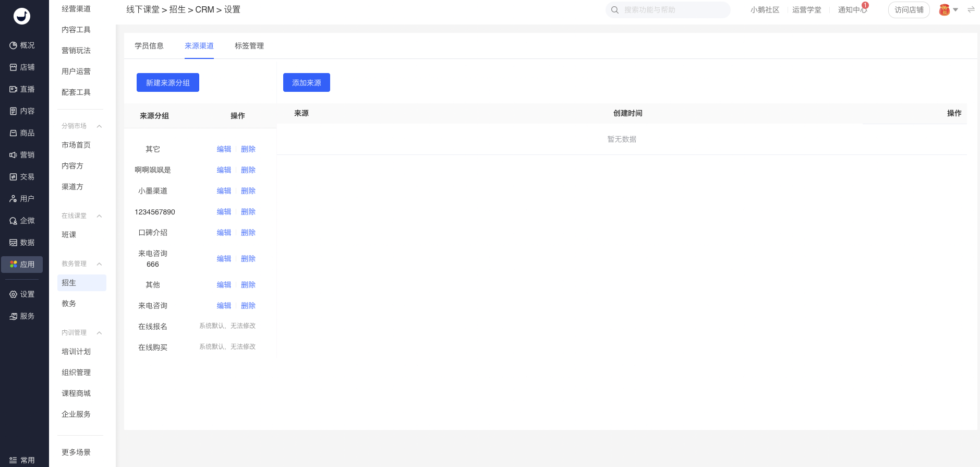The width and height of the screenshot is (980, 467).
Task: Click the 小鹅通 logo at top left
Action: click(x=22, y=16)
